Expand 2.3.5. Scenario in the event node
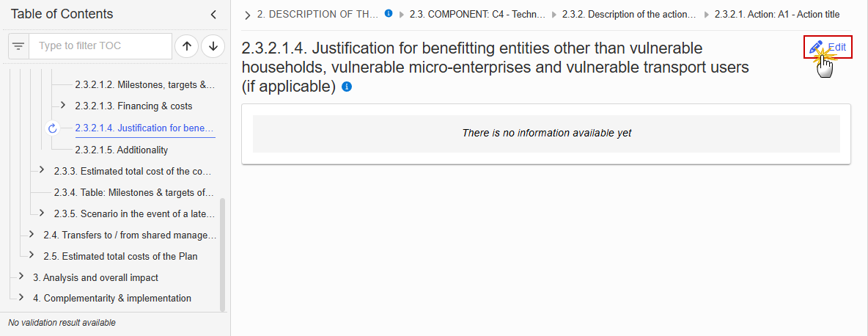 [x=42, y=213]
